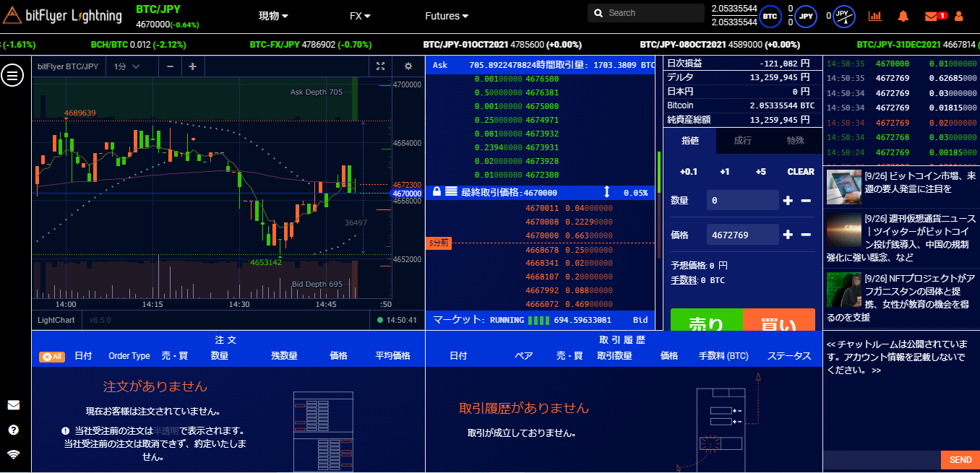Click CLEAR quantity button
The height and width of the screenshot is (473, 980).
(x=801, y=172)
